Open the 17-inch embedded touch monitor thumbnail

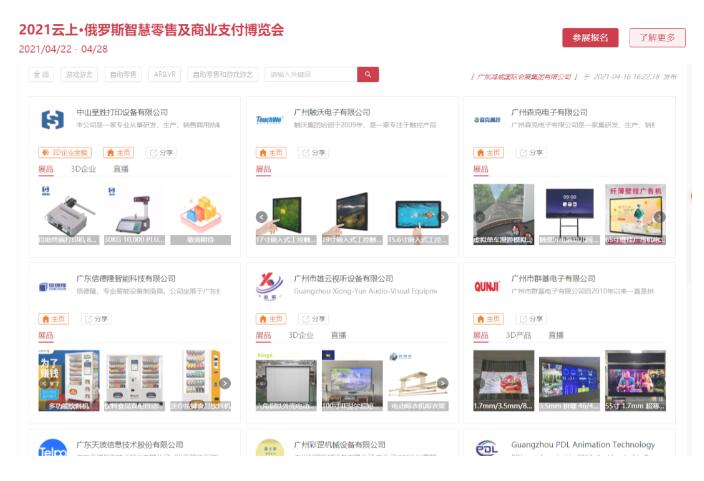pyautogui.click(x=286, y=215)
